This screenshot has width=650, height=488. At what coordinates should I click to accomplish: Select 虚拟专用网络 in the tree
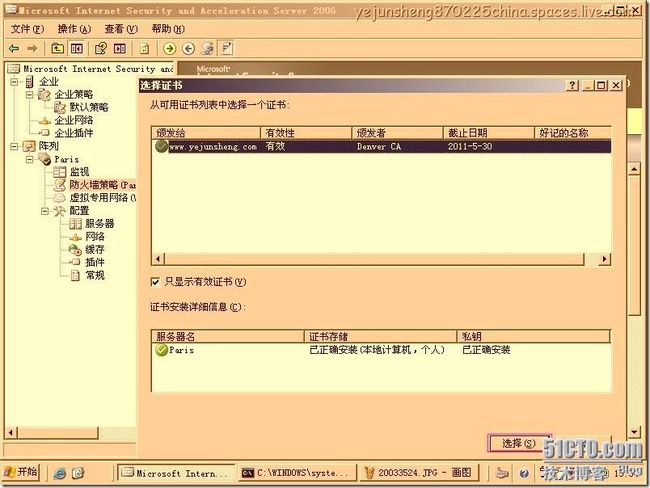pyautogui.click(x=102, y=198)
